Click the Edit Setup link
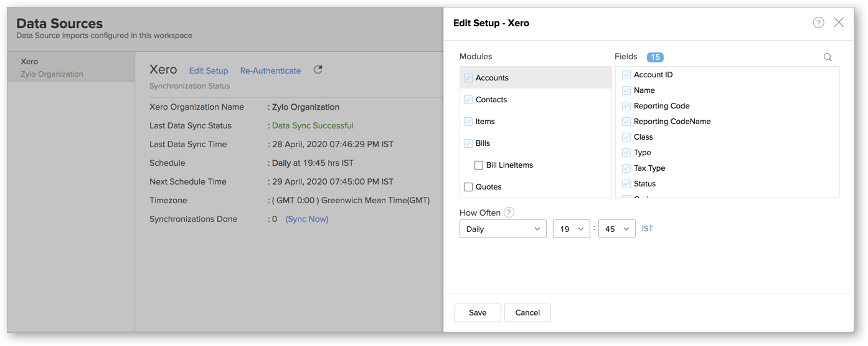The width and height of the screenshot is (868, 346). (x=209, y=71)
